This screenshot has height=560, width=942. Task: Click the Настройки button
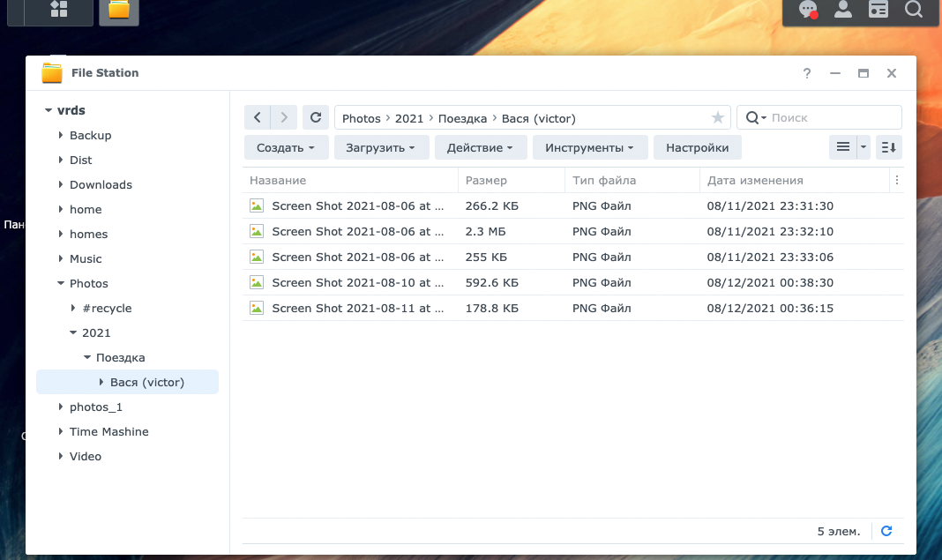pyautogui.click(x=697, y=147)
